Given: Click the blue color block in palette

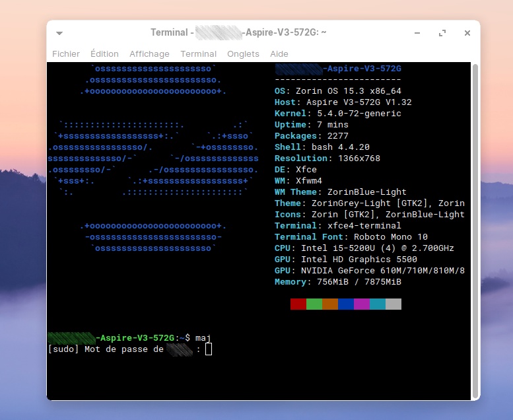Looking at the screenshot, I should point(346,304).
